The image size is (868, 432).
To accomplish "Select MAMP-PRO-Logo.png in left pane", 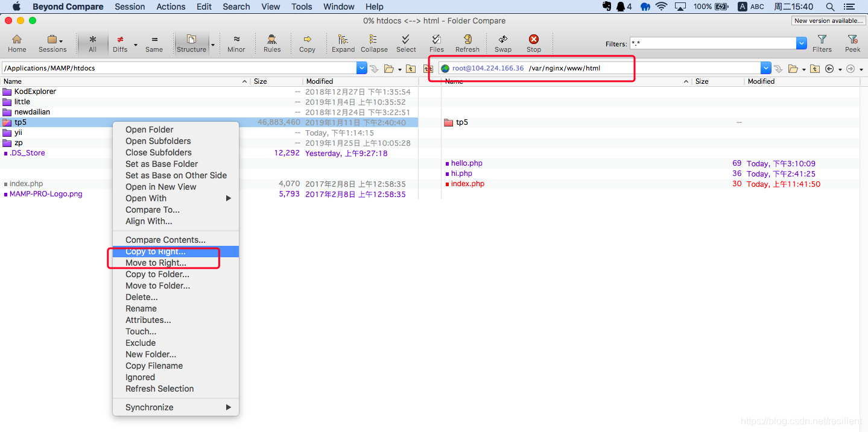I will click(46, 194).
